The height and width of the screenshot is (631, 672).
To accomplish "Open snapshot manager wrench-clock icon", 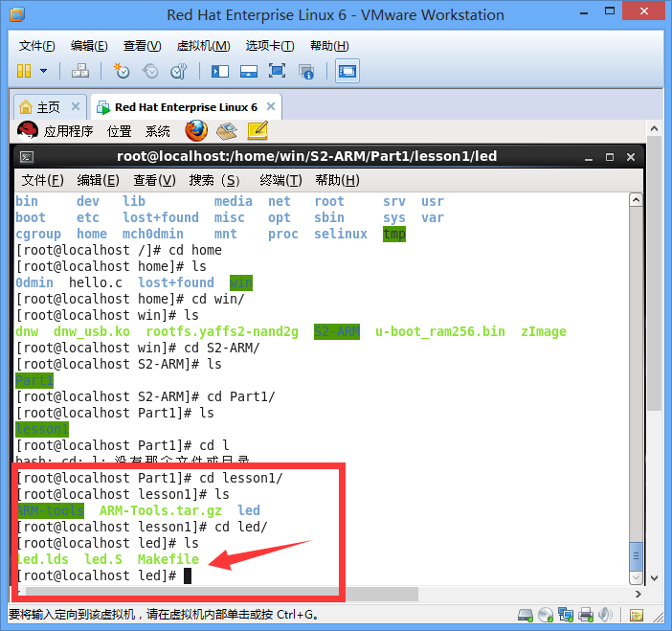I will click(179, 71).
